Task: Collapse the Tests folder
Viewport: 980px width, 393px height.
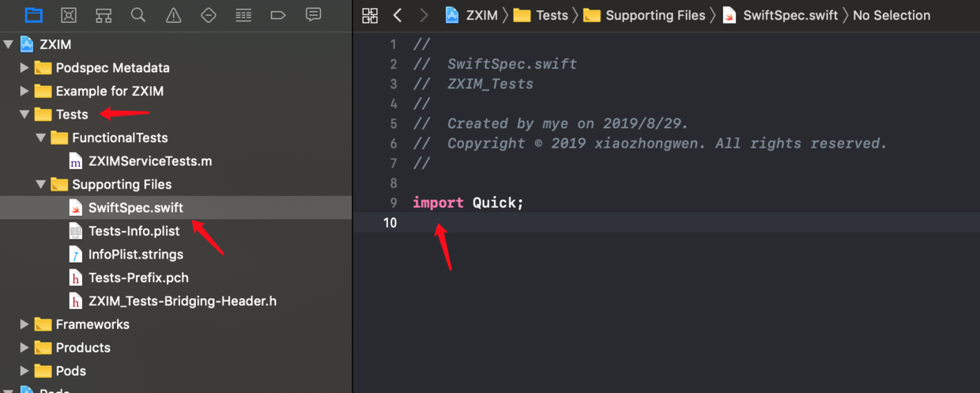Action: [24, 115]
